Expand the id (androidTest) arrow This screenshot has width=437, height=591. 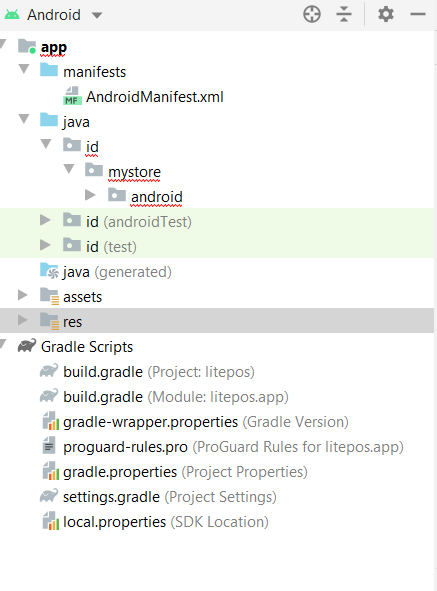[45, 220]
